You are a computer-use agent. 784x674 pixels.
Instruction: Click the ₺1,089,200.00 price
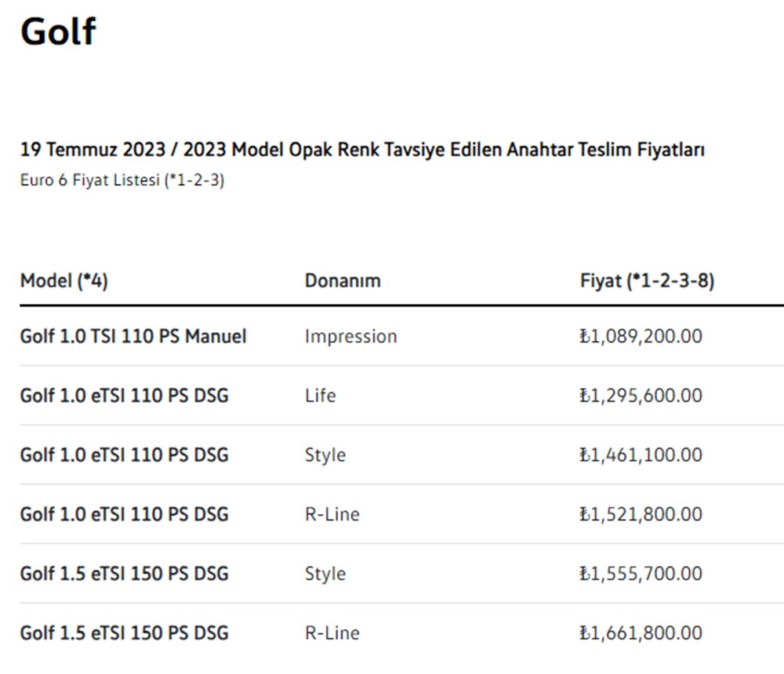641,336
